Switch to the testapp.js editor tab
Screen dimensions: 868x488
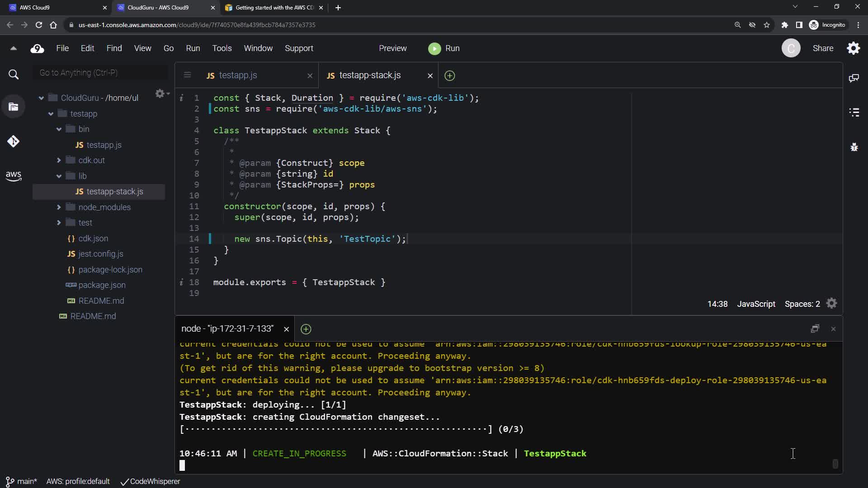point(238,75)
